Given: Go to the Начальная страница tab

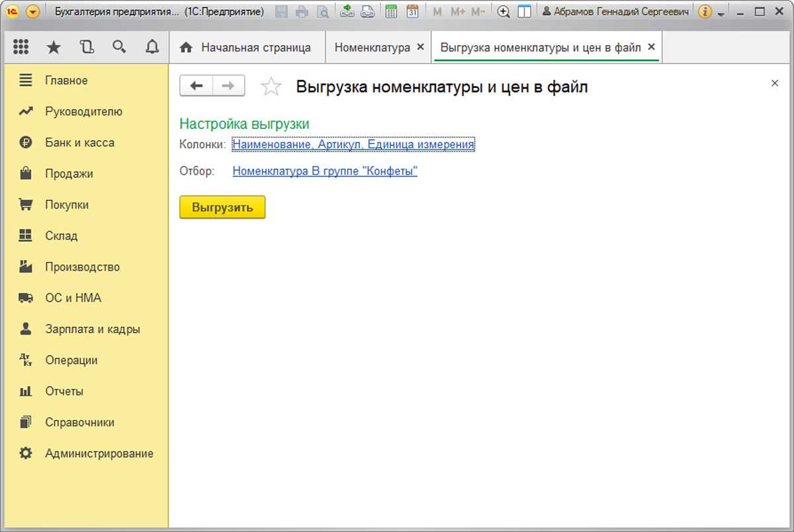Looking at the screenshot, I should click(248, 48).
